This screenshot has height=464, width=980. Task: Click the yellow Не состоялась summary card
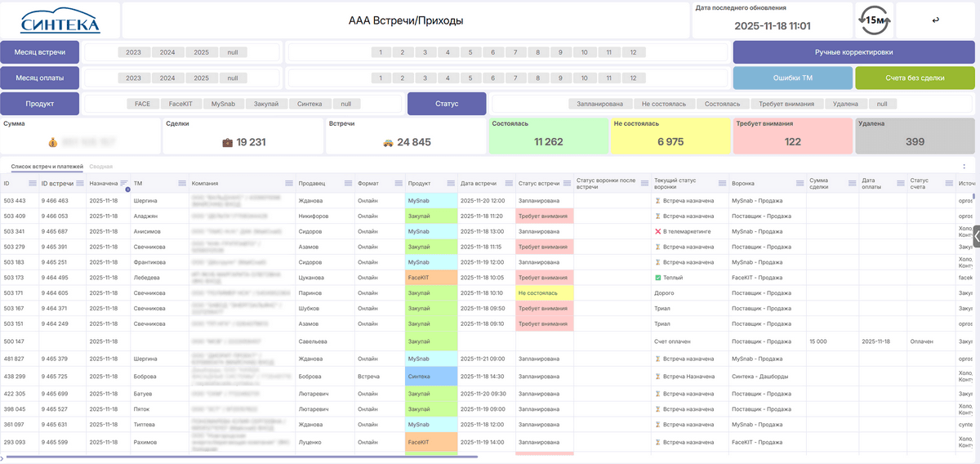click(x=670, y=136)
